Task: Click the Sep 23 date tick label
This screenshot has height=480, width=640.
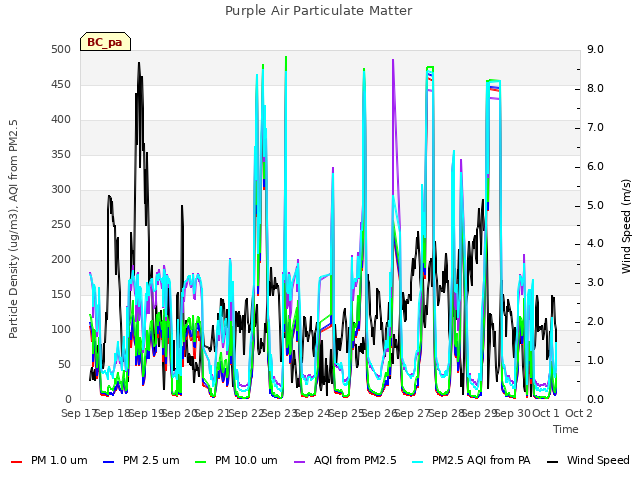Action: [x=279, y=413]
